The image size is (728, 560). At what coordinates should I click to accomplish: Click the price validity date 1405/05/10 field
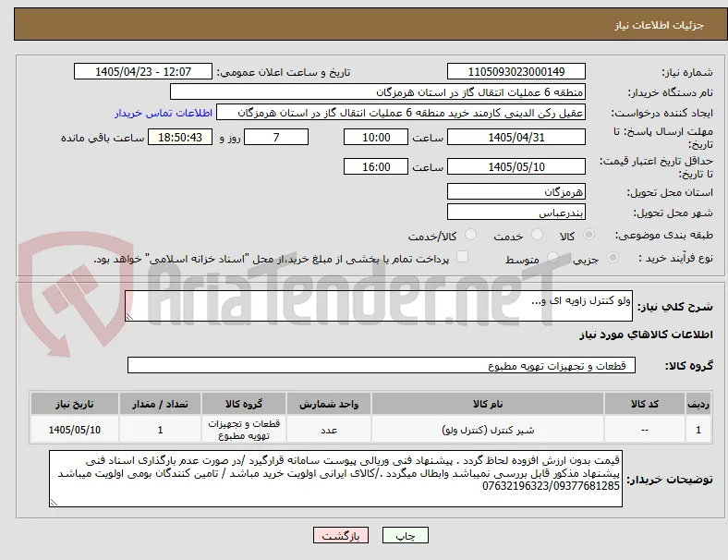click(x=516, y=166)
